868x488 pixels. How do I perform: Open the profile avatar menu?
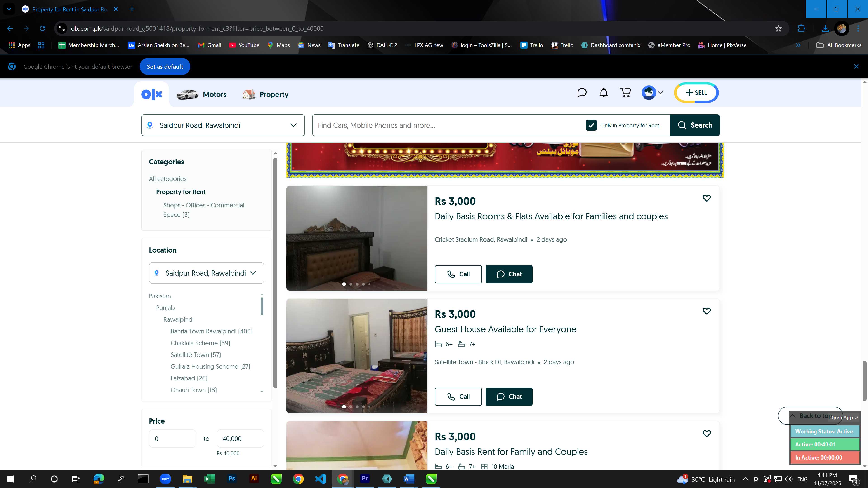point(653,93)
